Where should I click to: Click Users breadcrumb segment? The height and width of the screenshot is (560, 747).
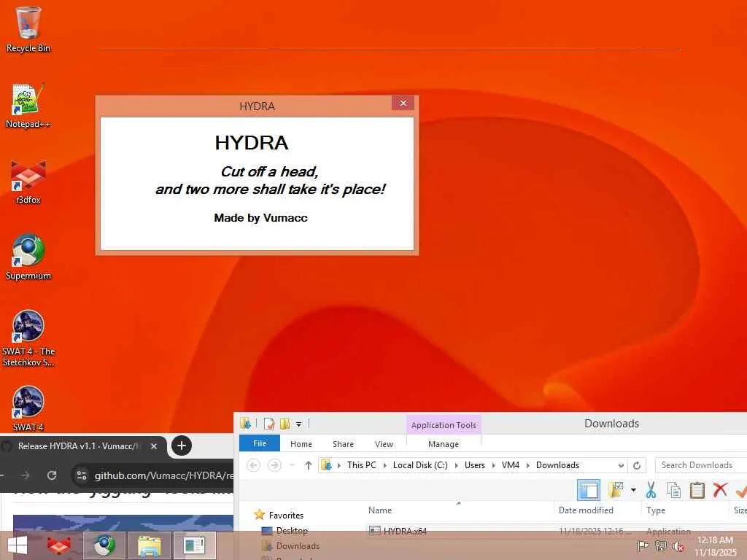coord(474,465)
